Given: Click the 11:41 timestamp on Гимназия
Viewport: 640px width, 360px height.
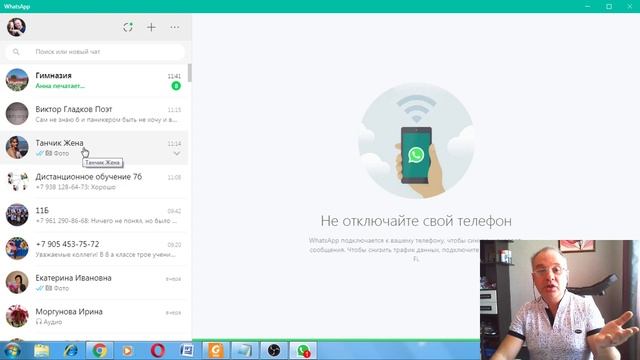Looking at the screenshot, I should [174, 76].
